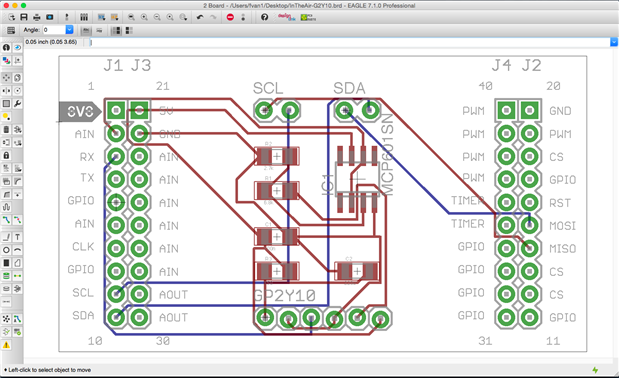Click the Zoom select icon
The image size is (619, 378).
click(183, 17)
